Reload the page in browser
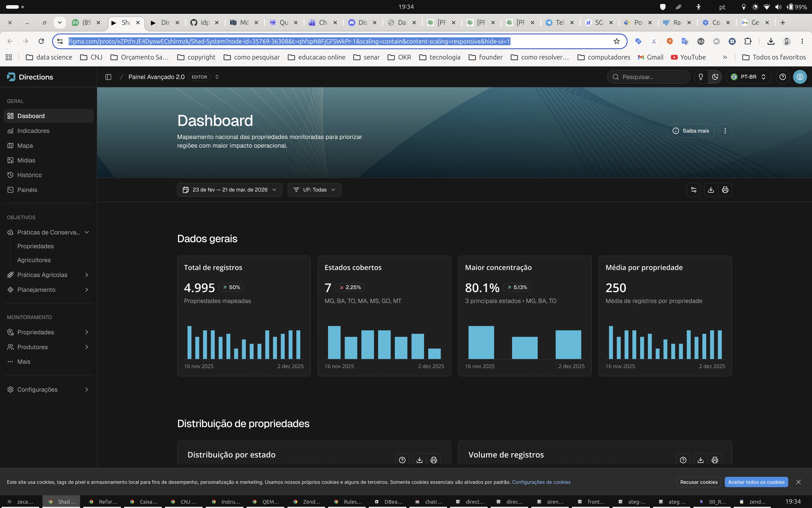 (x=41, y=41)
